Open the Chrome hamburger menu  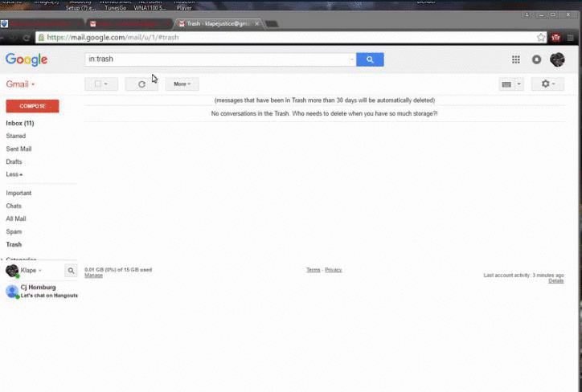pyautogui.click(x=571, y=38)
